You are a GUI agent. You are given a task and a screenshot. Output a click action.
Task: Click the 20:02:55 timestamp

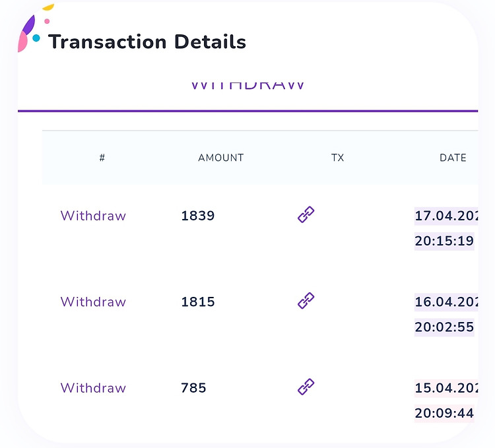[x=444, y=327]
